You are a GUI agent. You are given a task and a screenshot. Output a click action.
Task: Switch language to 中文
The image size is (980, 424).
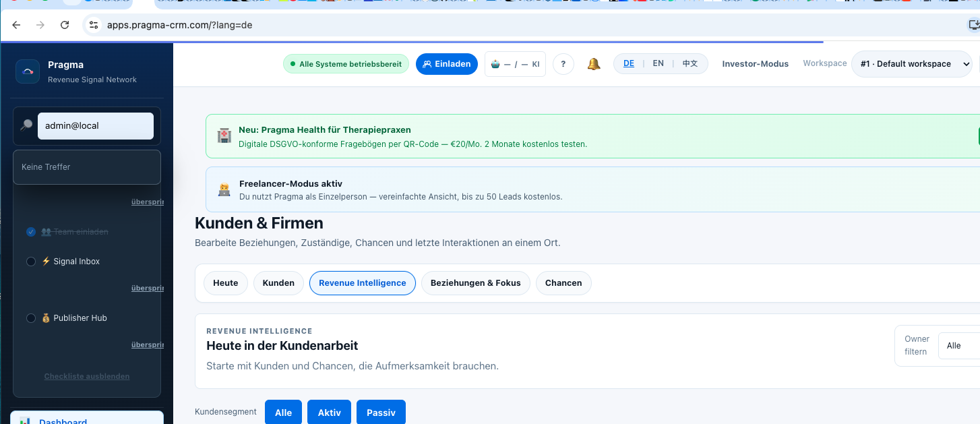[690, 63]
